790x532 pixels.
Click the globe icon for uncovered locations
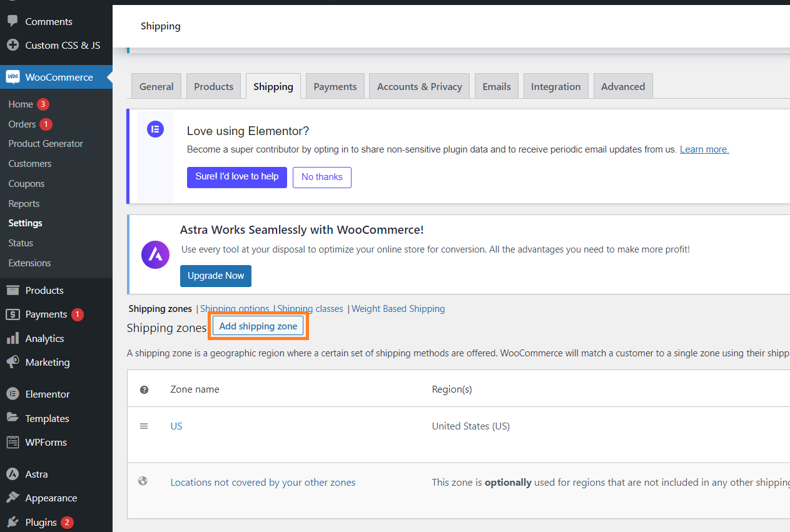[x=143, y=481]
